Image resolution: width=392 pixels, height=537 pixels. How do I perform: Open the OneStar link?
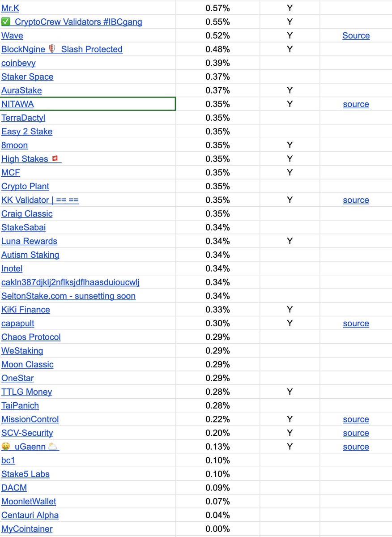(17, 378)
